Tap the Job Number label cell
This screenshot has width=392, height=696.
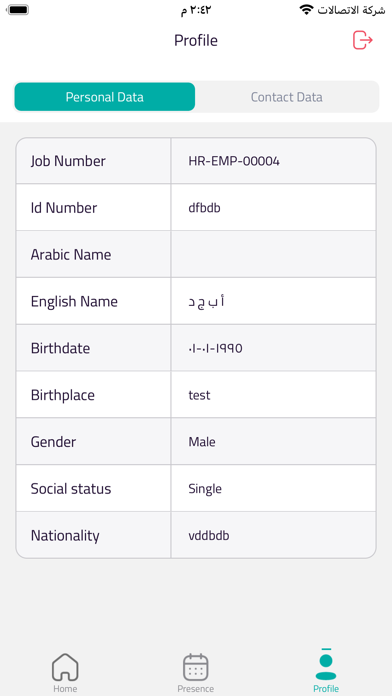[94, 161]
